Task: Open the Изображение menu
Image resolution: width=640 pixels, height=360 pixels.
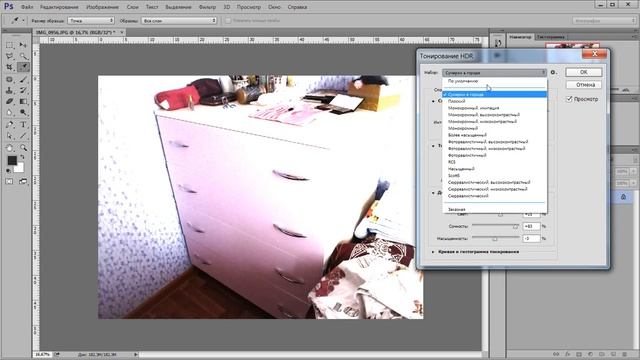Action: (x=102, y=7)
